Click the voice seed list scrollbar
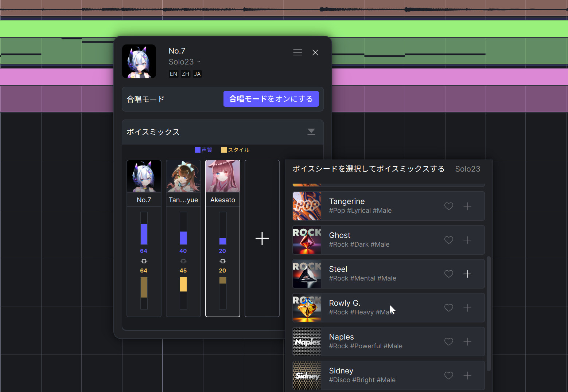568x392 pixels. pos(489,313)
